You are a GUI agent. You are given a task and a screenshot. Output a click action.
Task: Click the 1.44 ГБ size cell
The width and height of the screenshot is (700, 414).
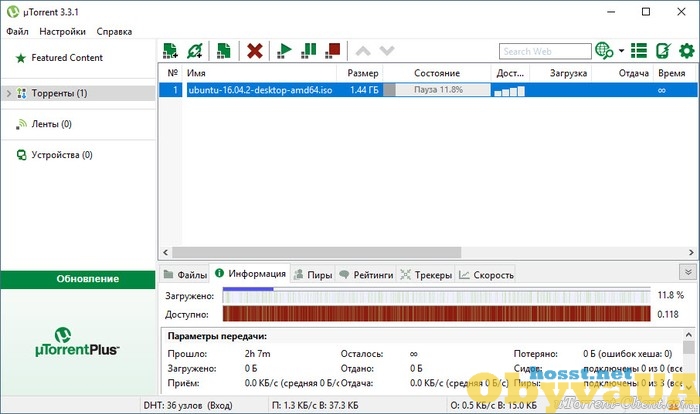364,90
